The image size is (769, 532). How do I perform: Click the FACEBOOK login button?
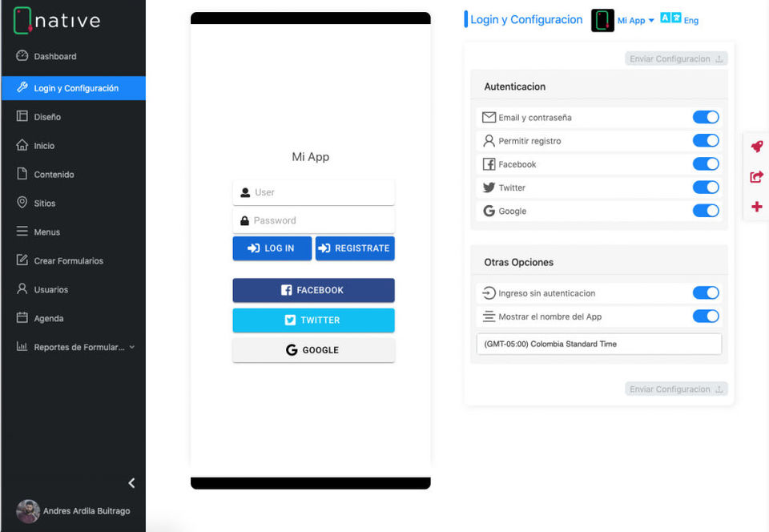pyautogui.click(x=313, y=290)
